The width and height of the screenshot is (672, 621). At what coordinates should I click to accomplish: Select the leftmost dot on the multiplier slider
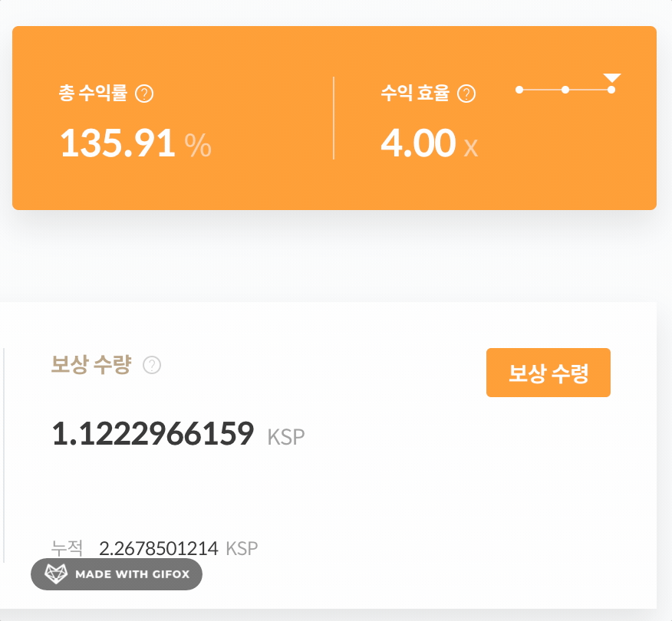click(520, 90)
